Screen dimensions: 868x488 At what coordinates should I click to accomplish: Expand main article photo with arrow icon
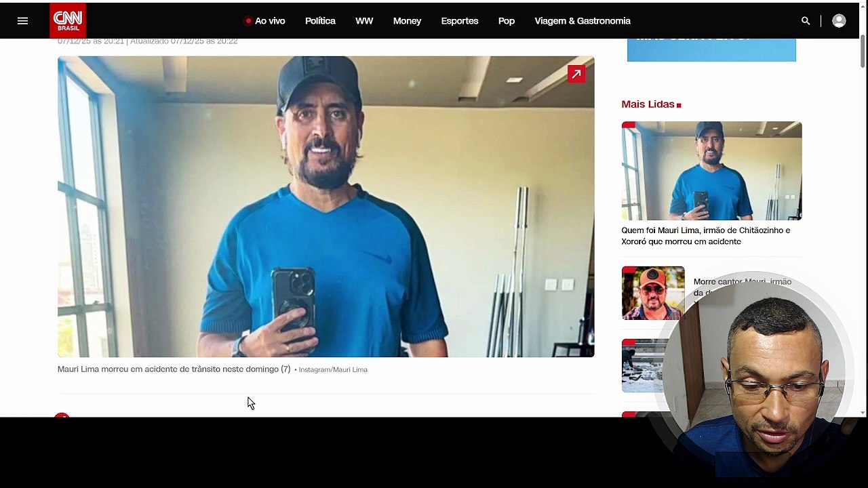(576, 74)
